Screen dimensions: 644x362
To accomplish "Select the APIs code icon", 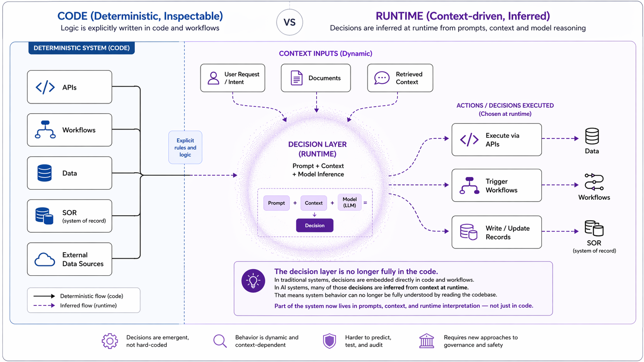I will click(x=46, y=87).
